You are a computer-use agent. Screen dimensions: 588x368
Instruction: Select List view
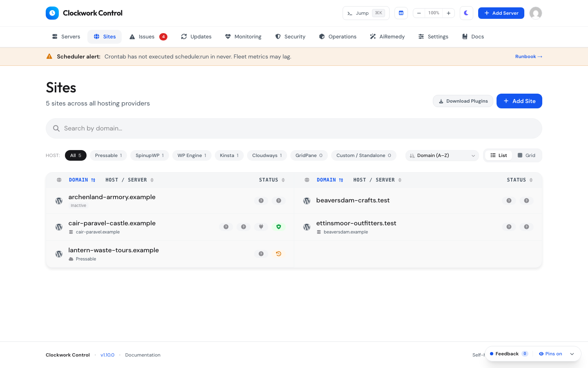(x=499, y=155)
